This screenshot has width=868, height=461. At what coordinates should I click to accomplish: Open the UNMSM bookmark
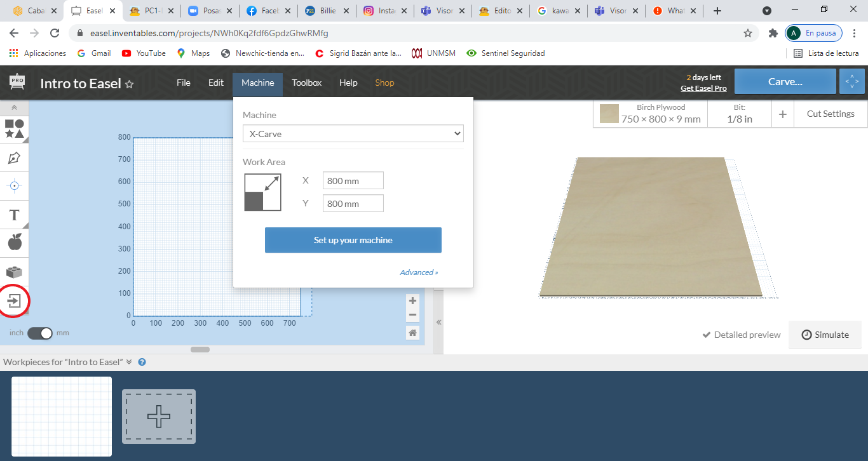click(433, 53)
